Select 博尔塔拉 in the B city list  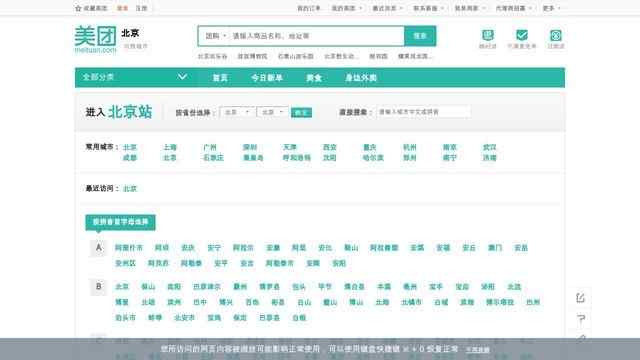pyautogui.click(x=500, y=302)
